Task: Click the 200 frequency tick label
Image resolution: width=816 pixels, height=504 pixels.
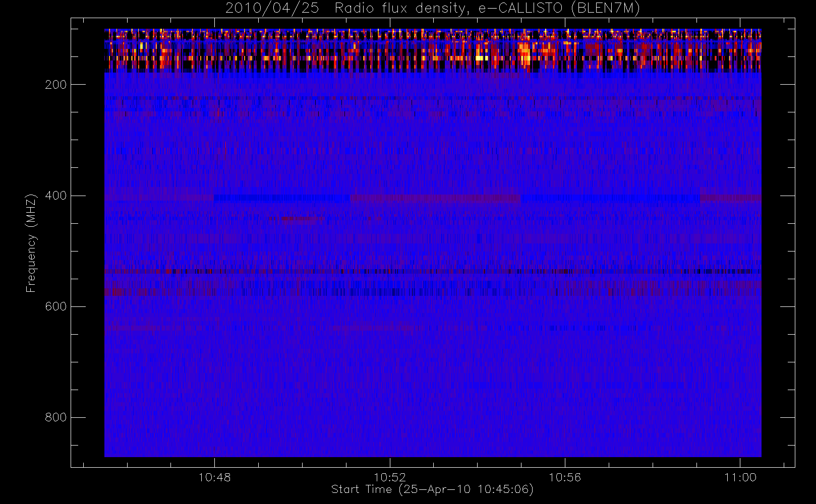Action: point(56,85)
